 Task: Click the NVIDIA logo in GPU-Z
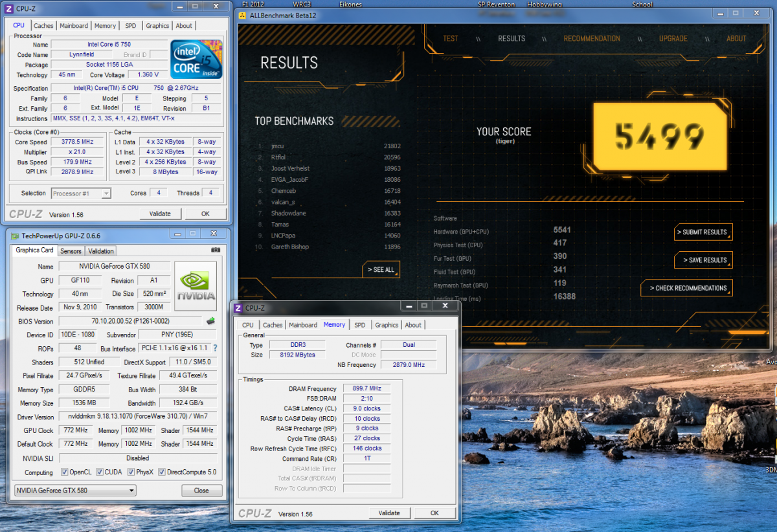coord(196,287)
